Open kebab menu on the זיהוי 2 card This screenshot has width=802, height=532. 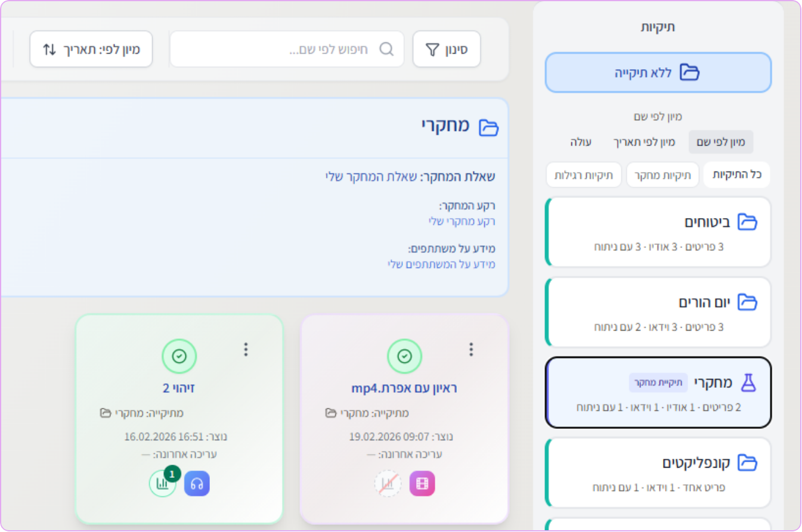click(x=245, y=349)
